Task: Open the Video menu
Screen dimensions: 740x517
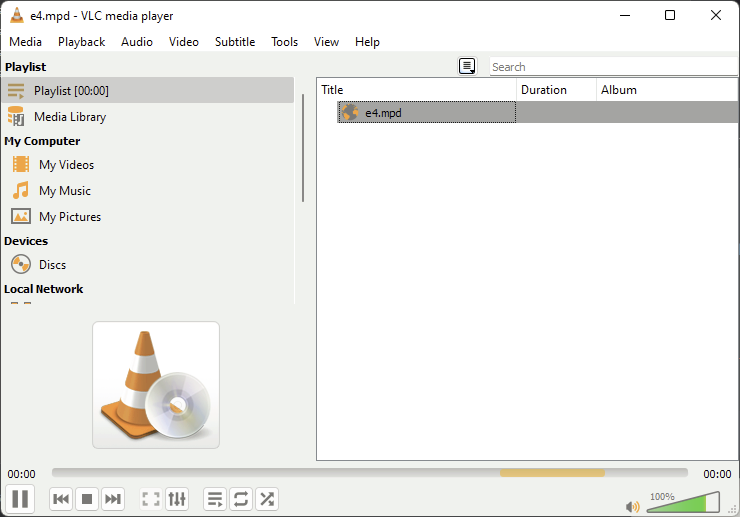Action: click(184, 42)
